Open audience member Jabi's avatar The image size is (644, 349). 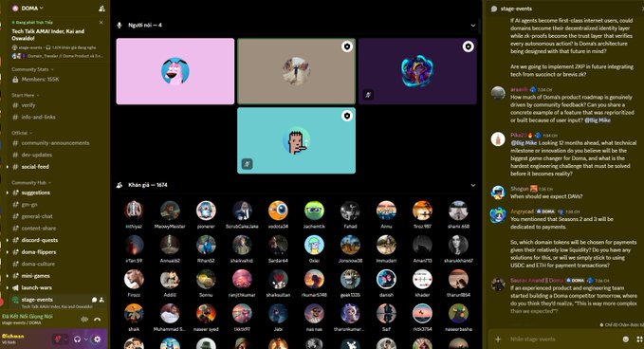278,314
